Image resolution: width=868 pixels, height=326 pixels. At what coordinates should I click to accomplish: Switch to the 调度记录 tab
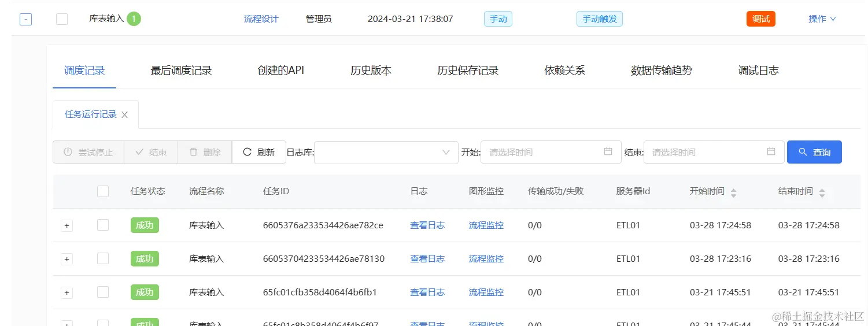pos(84,71)
